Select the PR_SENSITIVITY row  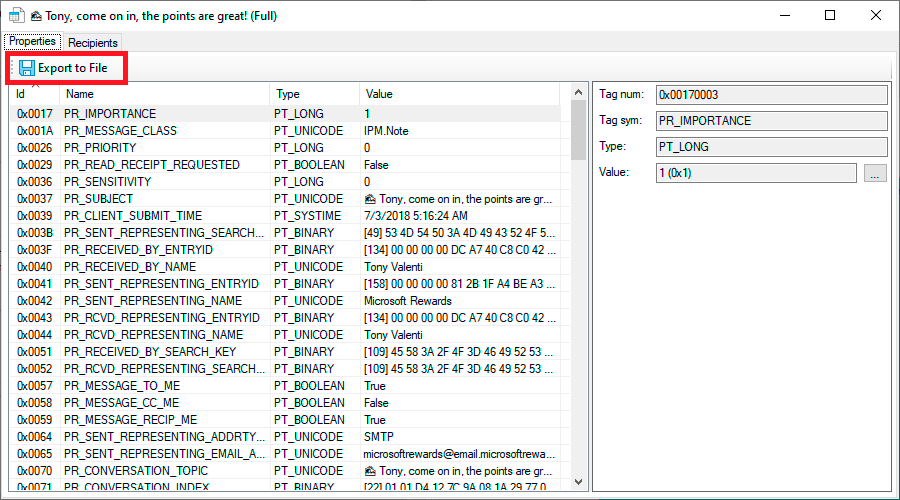(x=285, y=181)
